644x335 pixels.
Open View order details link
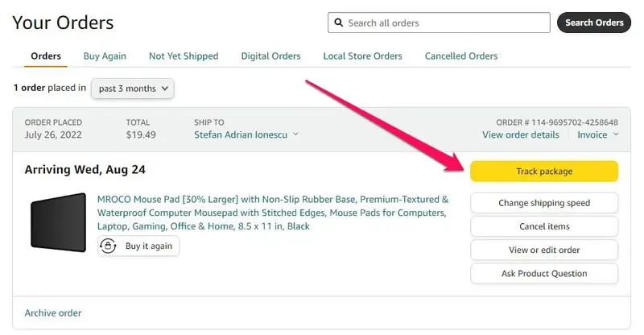click(521, 134)
